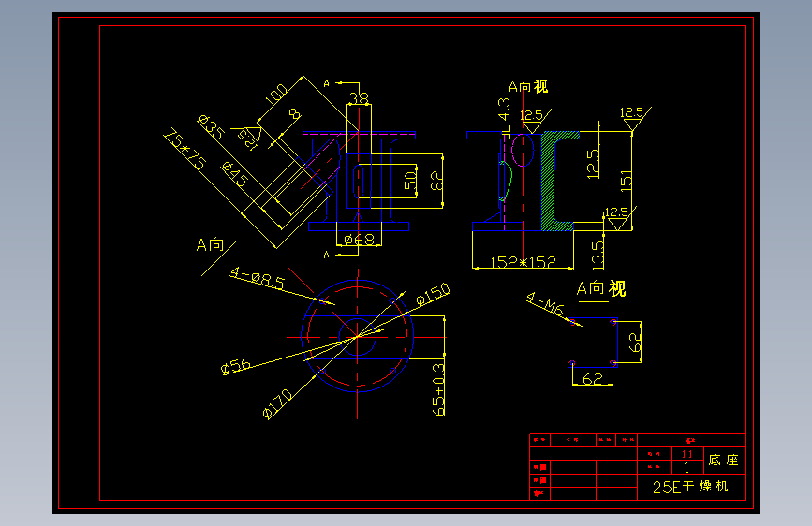Select the 38 width dimension text
Screen dimensions: 812x526
click(359, 97)
